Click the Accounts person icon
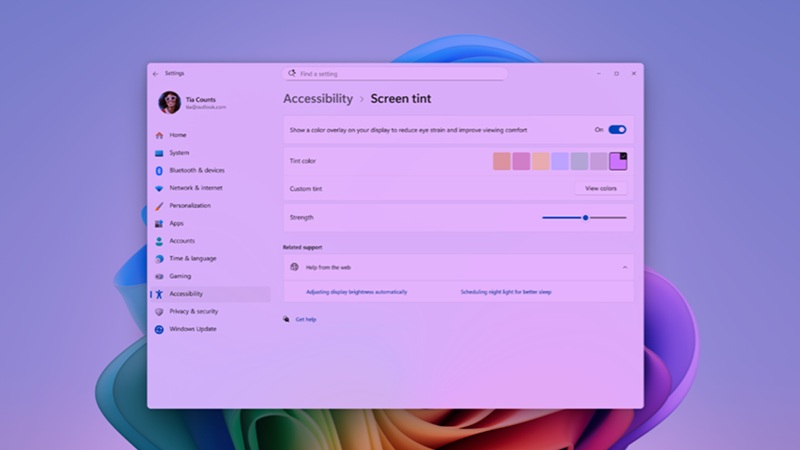This screenshot has width=800, height=450. click(x=159, y=241)
